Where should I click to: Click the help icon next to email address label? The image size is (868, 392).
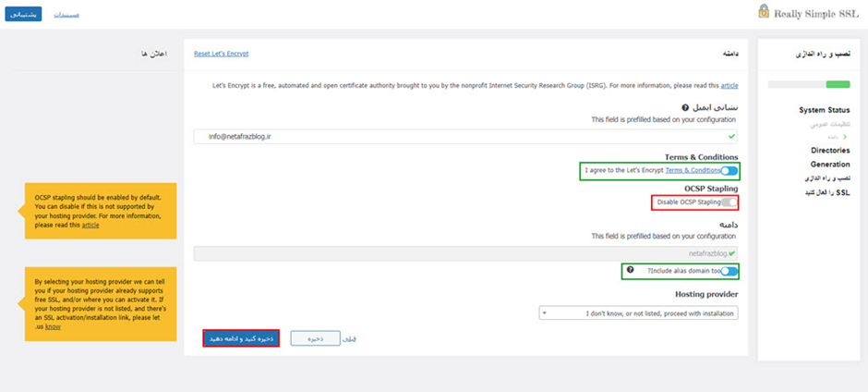[x=685, y=107]
